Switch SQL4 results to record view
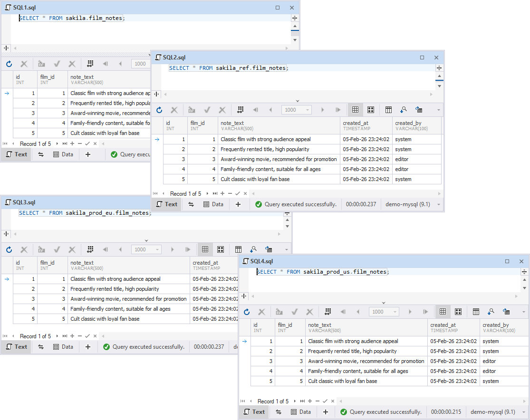530x420 pixels. tap(458, 311)
